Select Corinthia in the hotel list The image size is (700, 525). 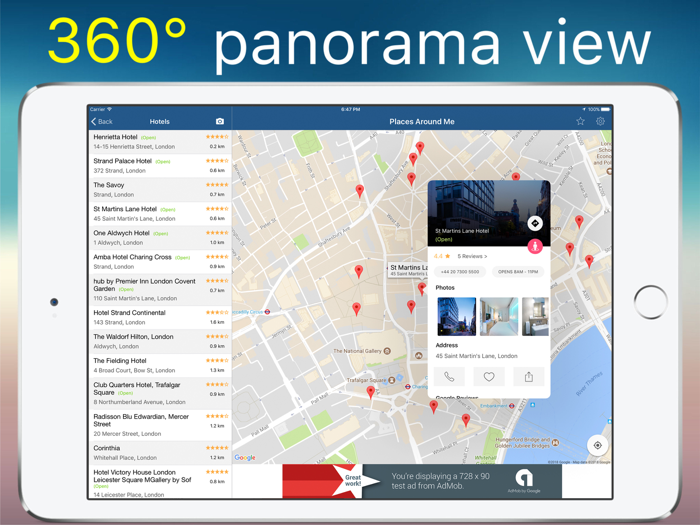point(159,453)
